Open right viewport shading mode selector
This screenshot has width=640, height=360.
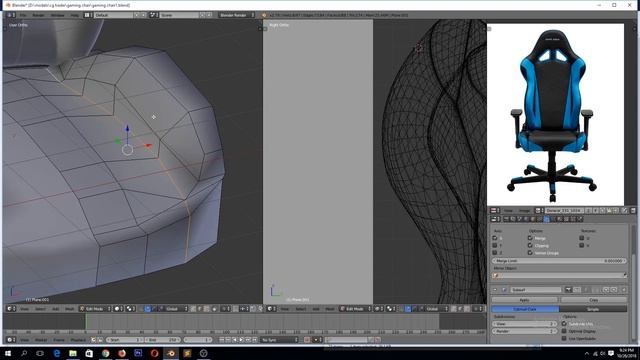379,309
